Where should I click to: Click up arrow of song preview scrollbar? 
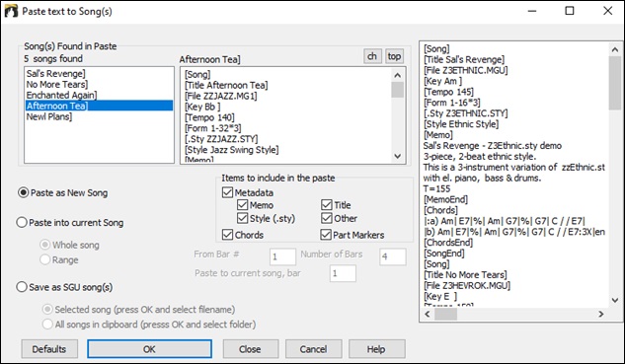[397, 75]
